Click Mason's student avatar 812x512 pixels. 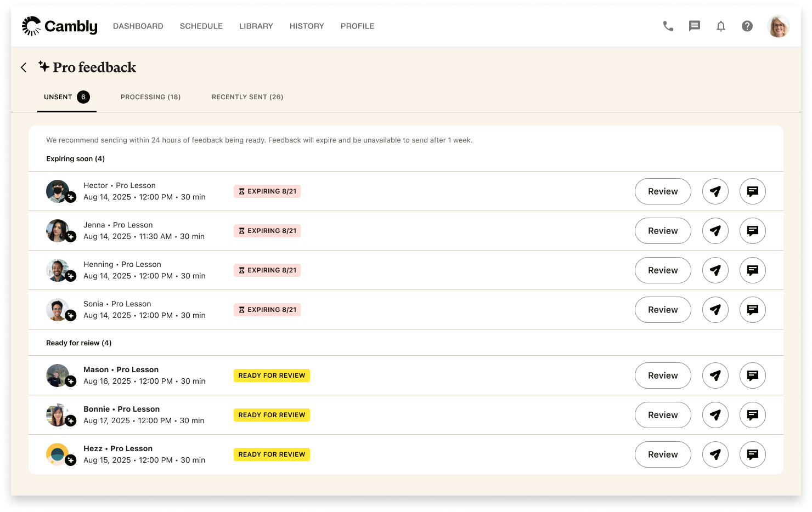tap(58, 376)
